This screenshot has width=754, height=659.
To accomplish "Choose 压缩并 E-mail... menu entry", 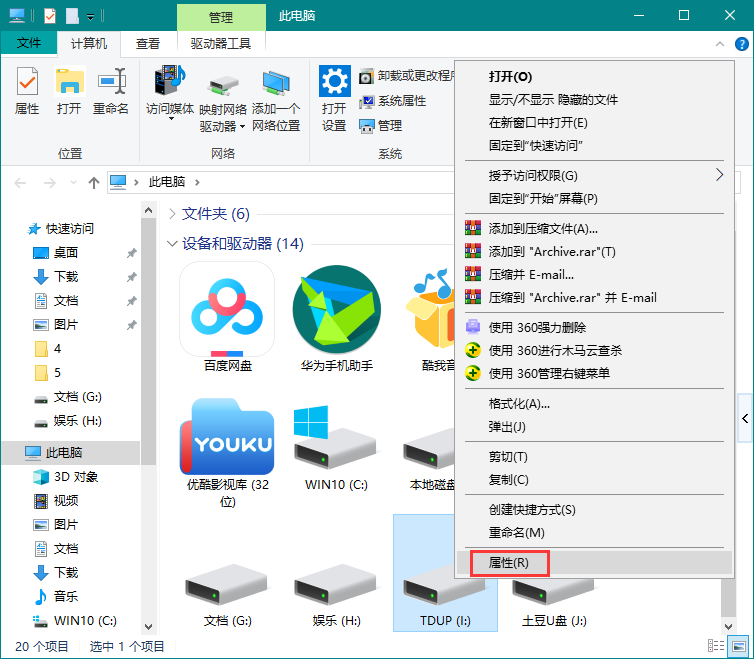I will pyautogui.click(x=594, y=275).
